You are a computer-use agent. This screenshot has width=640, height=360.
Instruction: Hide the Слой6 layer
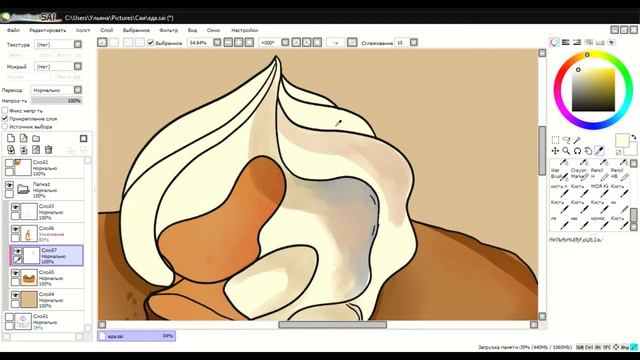[x=16, y=229]
